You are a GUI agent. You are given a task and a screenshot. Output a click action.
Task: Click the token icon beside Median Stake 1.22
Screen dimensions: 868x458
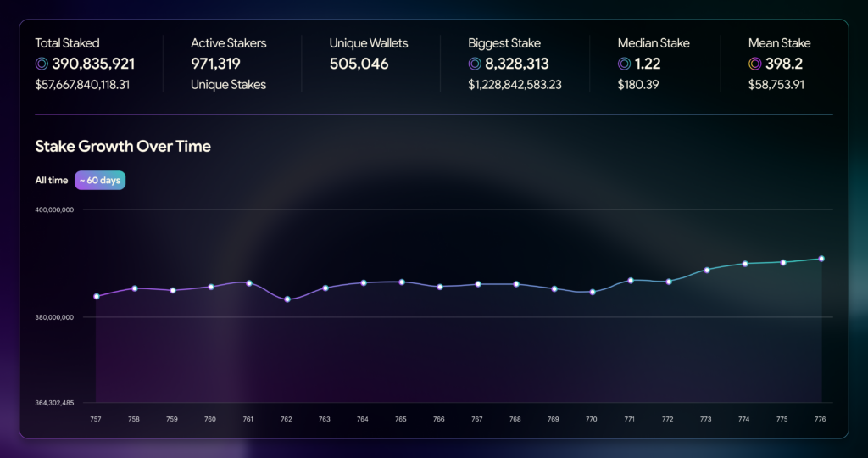(624, 64)
